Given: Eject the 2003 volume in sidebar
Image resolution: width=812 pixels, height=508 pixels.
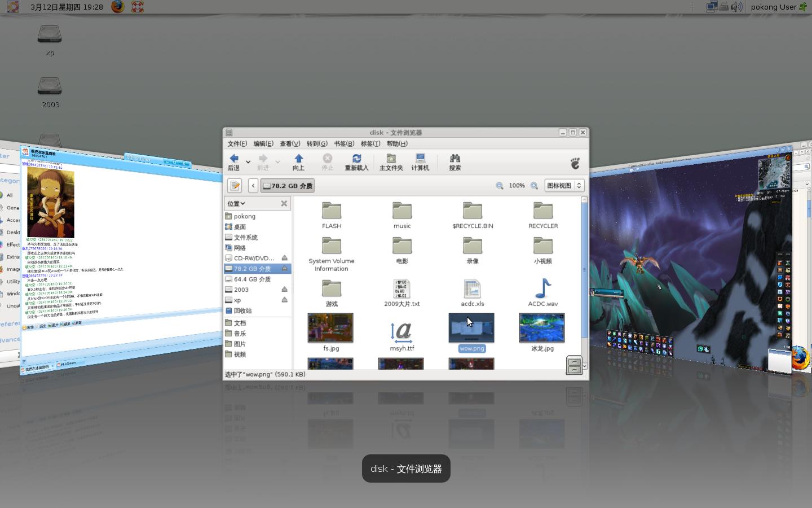Looking at the screenshot, I should (x=284, y=290).
